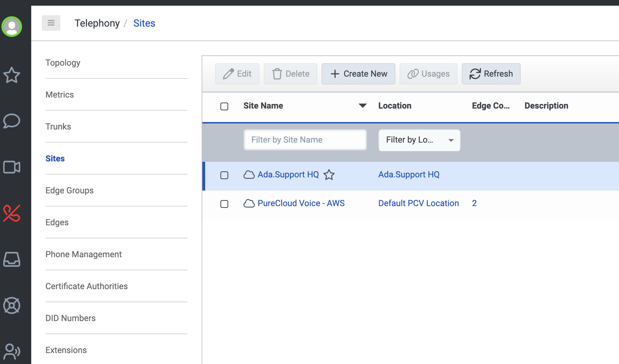619x364 pixels.
Task: Go to Trunks in side menu
Action: pyautogui.click(x=58, y=127)
